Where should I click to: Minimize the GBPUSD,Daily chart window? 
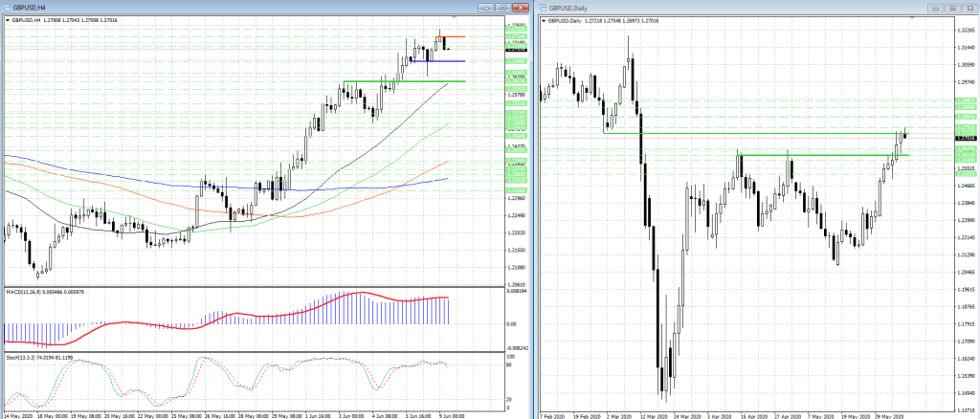pos(938,7)
